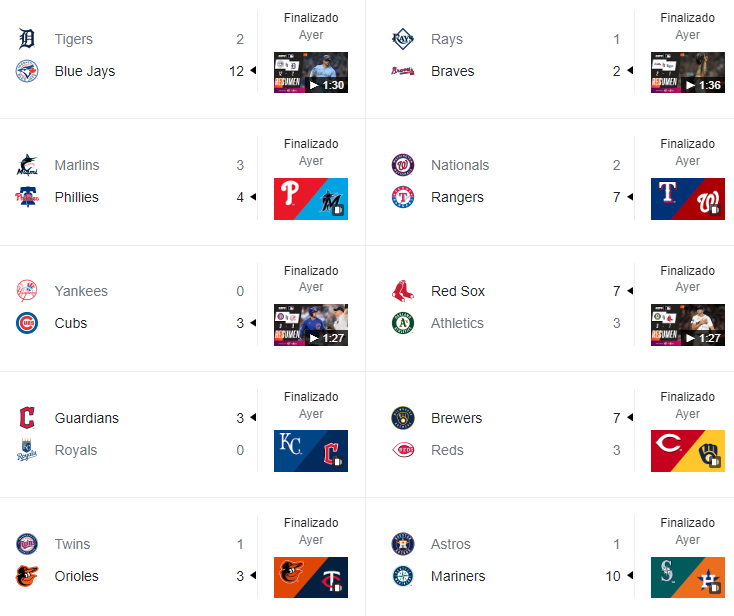Open the Mariners team name link

click(x=458, y=576)
